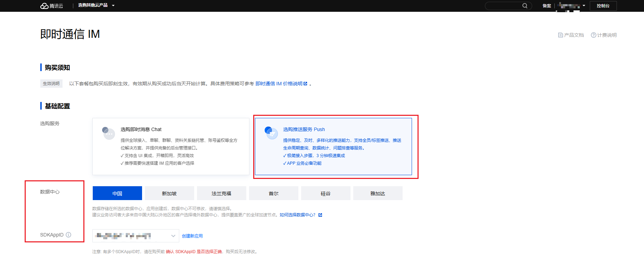Click the 基础配置 section heading
The width and height of the screenshot is (644, 267).
(57, 106)
